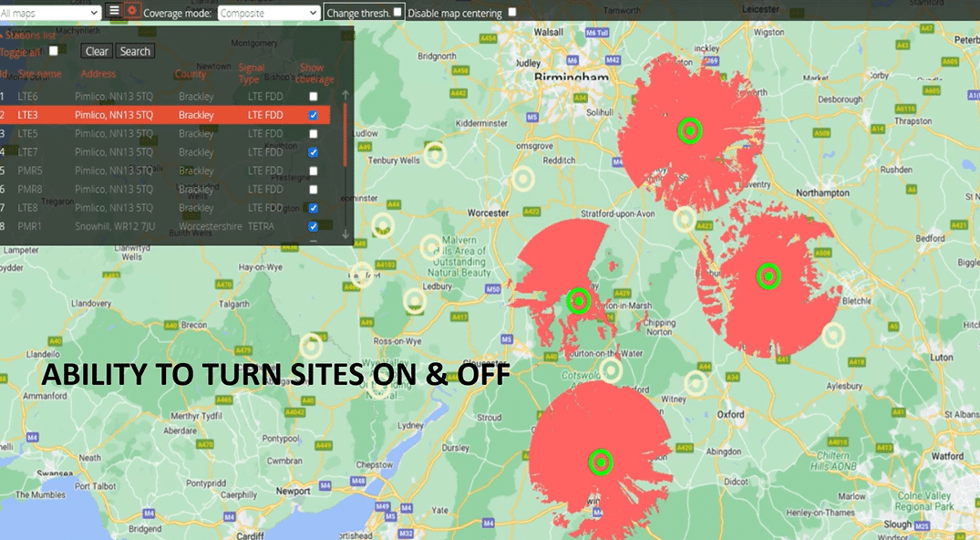The height and width of the screenshot is (540, 980).
Task: Sort by the Address column header
Action: [98, 74]
